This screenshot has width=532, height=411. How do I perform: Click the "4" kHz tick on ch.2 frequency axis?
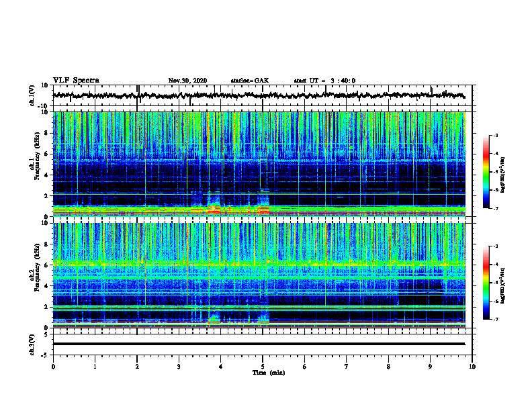[46, 286]
